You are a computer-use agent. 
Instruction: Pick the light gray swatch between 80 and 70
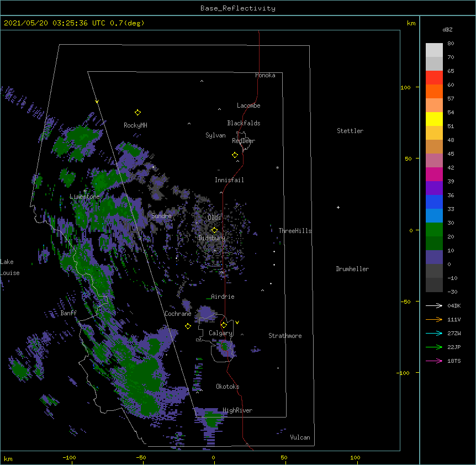[x=434, y=50]
